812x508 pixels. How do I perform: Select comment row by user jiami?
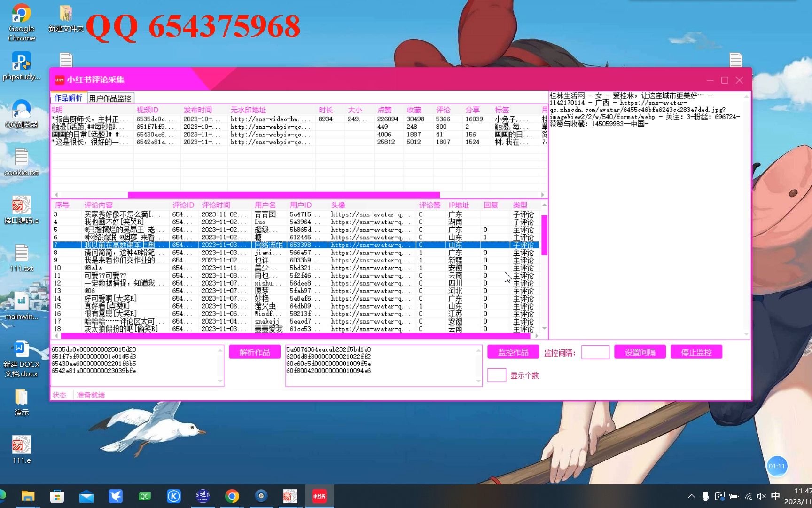(295, 253)
